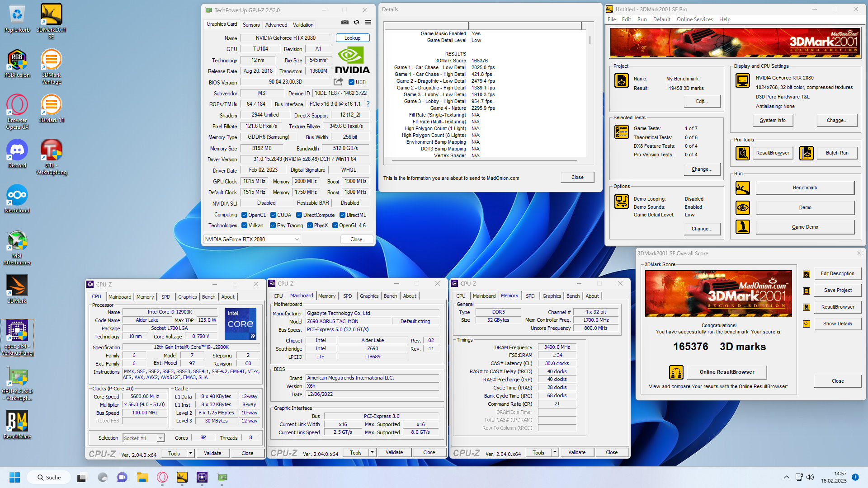Click clock and date in taskbar
The height and width of the screenshot is (488, 868).
pyautogui.click(x=834, y=477)
